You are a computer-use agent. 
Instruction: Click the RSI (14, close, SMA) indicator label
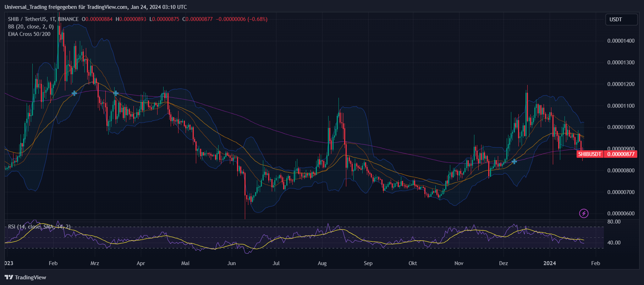pos(39,227)
